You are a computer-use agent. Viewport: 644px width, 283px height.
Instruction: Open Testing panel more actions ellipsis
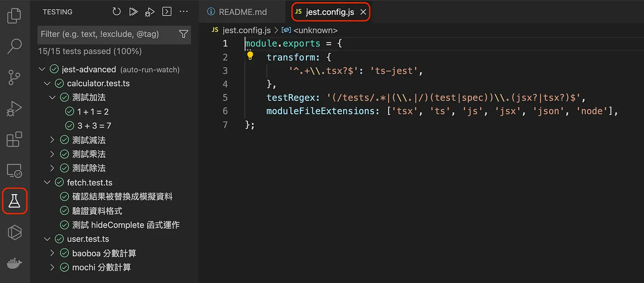(184, 12)
